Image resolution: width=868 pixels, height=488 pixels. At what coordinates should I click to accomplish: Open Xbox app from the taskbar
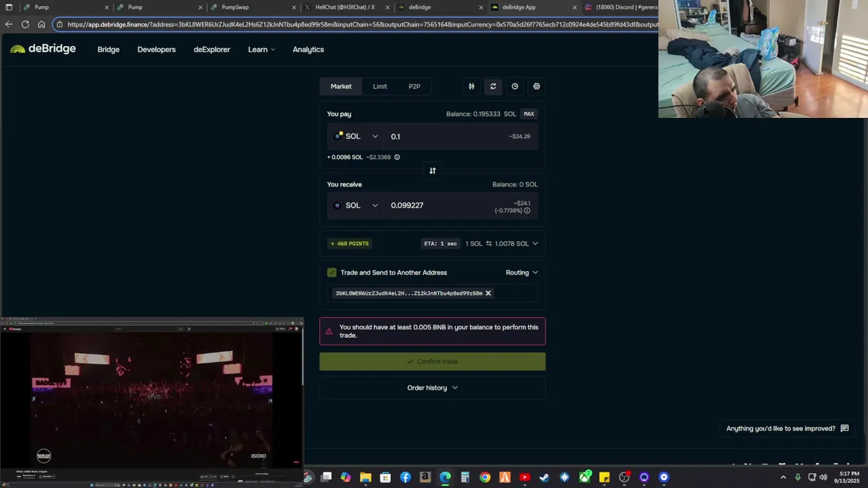tap(585, 477)
